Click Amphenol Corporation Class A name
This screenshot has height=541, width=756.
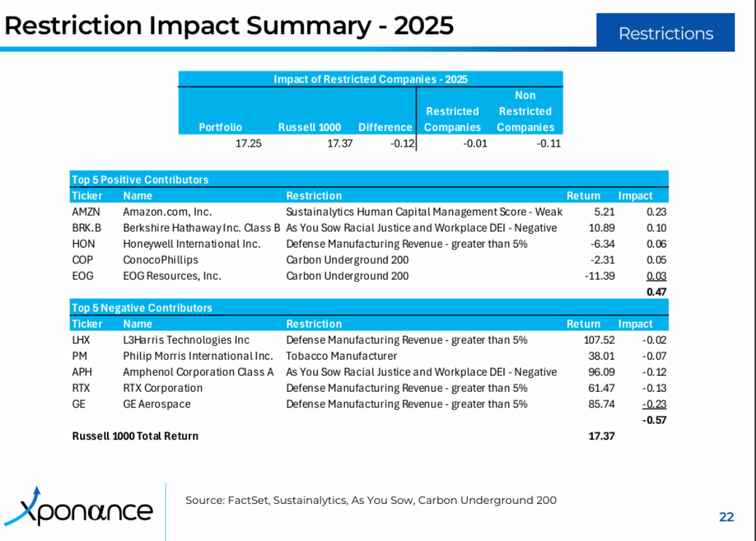[198, 372]
